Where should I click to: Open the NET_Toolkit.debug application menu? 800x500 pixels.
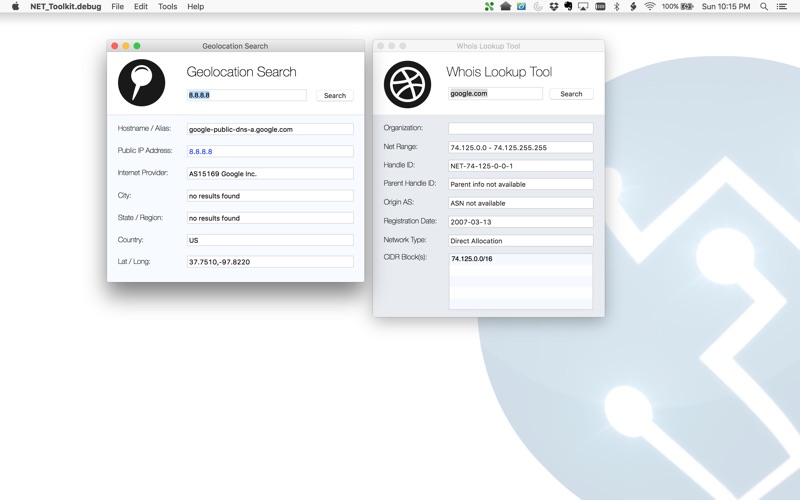point(65,7)
